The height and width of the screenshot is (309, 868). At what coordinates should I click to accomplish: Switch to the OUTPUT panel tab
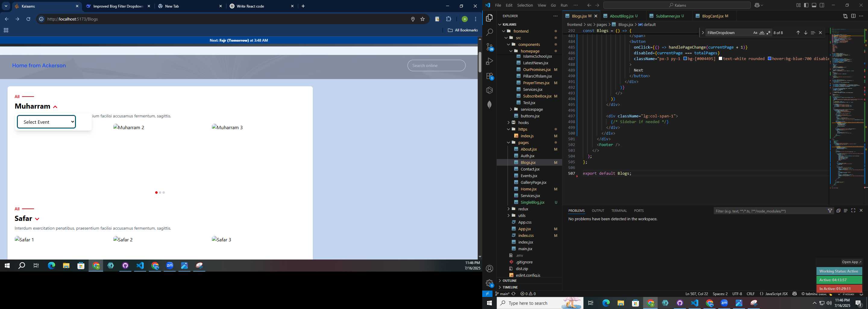pyautogui.click(x=598, y=211)
